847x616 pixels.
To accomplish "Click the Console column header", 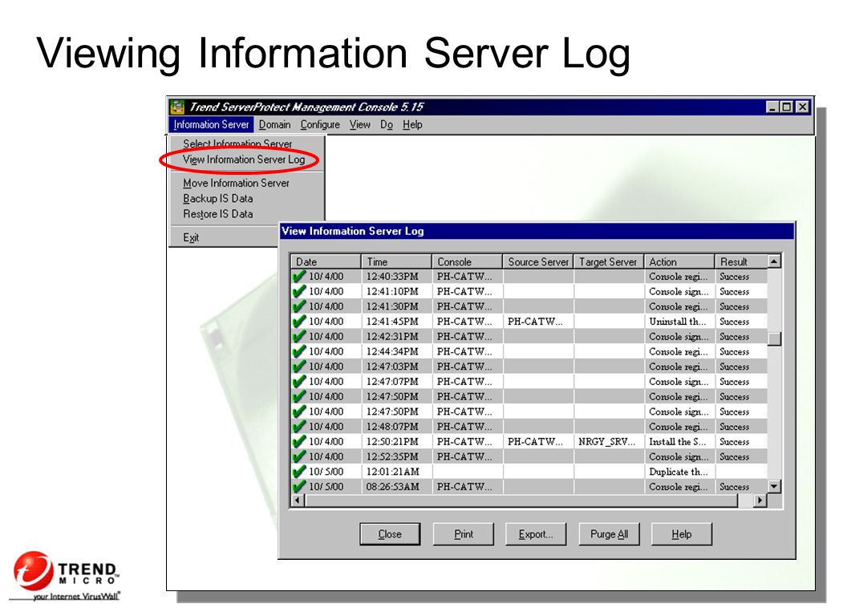I will 468,262.
